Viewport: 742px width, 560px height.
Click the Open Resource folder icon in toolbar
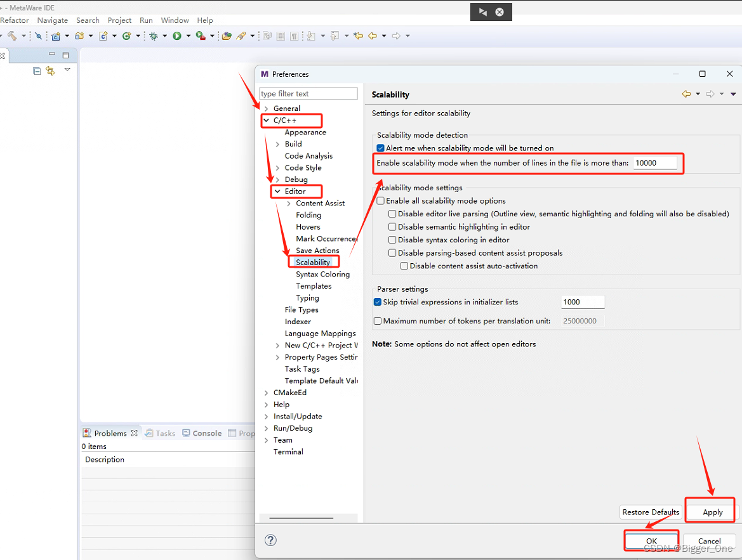click(227, 36)
